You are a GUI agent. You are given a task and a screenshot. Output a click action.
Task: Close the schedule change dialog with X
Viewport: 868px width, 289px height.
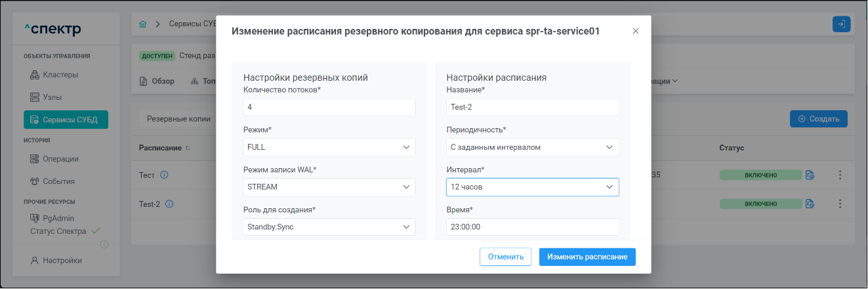[x=635, y=31]
